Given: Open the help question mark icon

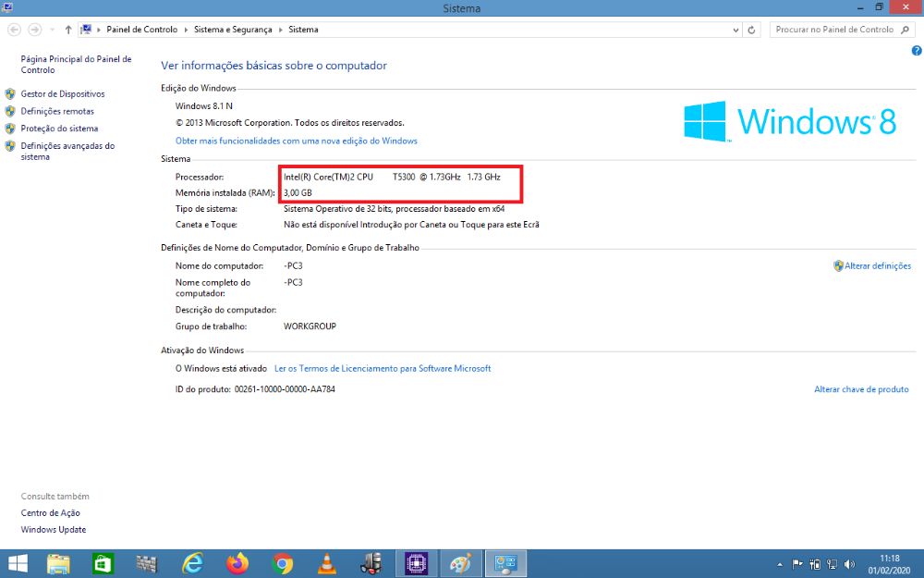Looking at the screenshot, I should point(917,51).
